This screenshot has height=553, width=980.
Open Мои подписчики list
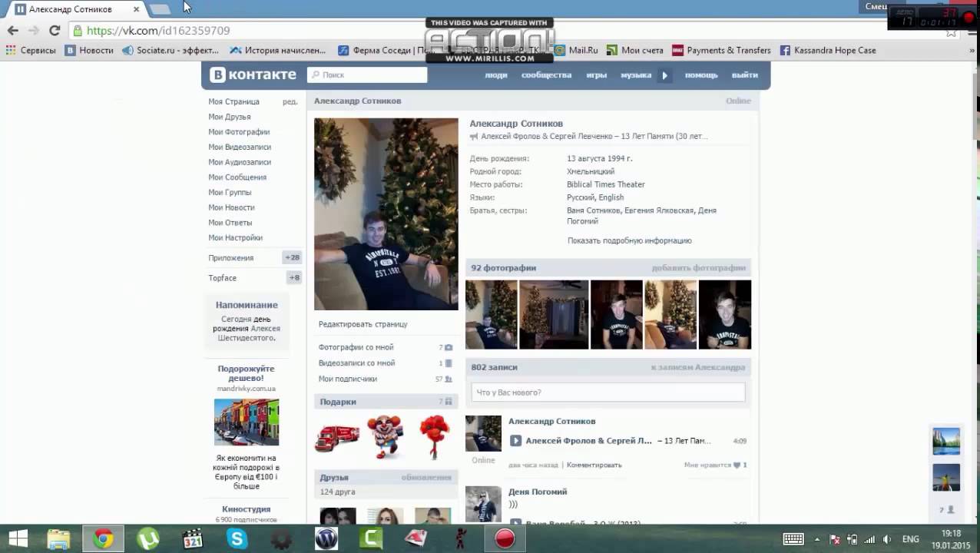tap(348, 379)
